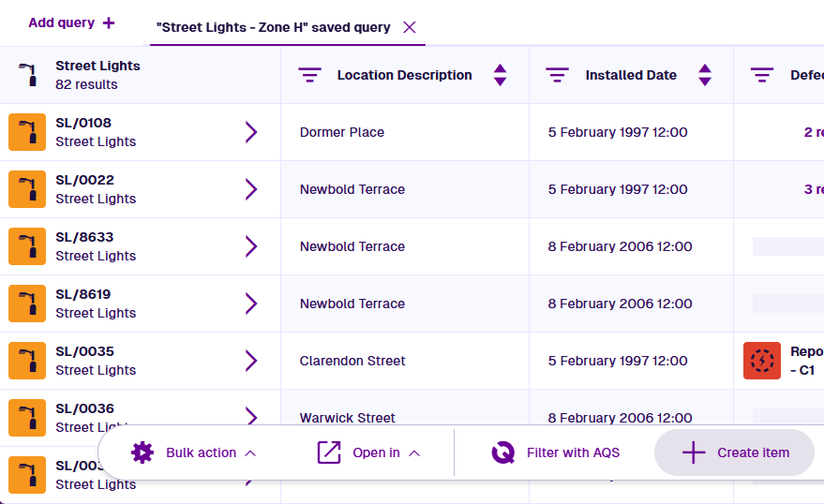
Task: Sort by Location Description column
Action: 501,75
